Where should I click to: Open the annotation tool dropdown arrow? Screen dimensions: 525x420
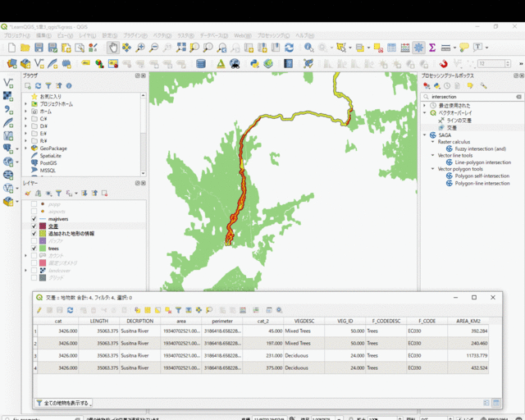click(486, 48)
